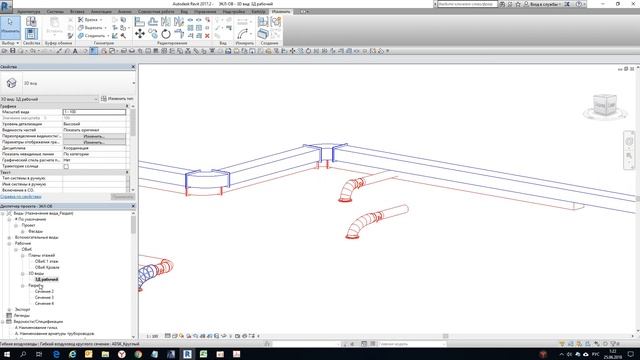Open the Вырезать dropdown arrow
640x360 pixels.
[x=105, y=28]
